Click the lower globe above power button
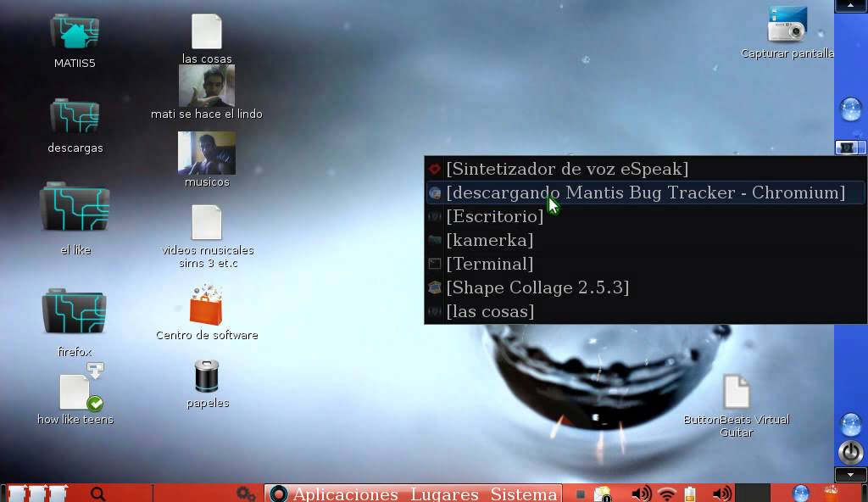Screen dimensions: 868x502 (851, 425)
